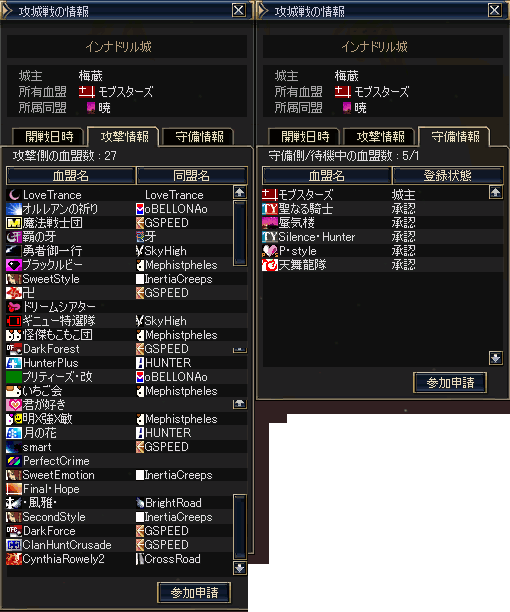Sort by 登録状態 column header
Screen dimensions: 510x612
click(x=448, y=176)
